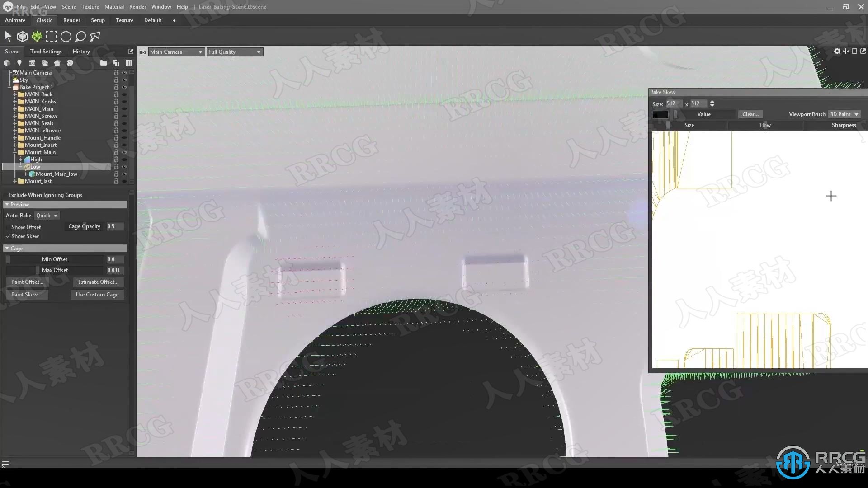Open the status bar menu icon
The image size is (868, 488).
coord(5,464)
